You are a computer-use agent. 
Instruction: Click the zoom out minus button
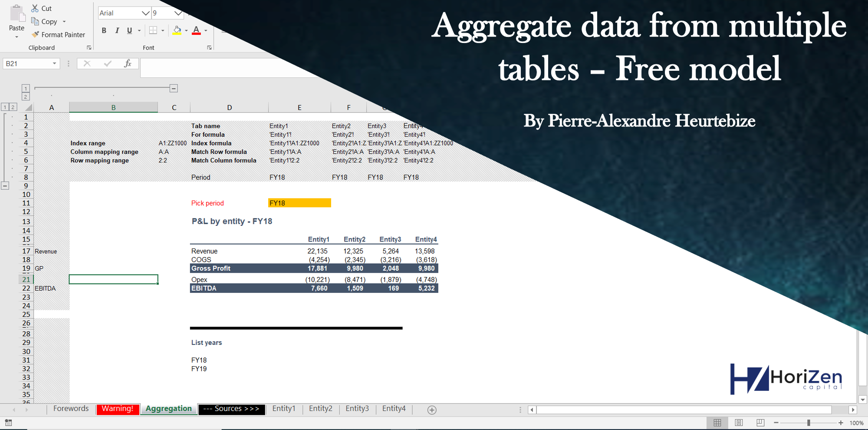tap(776, 423)
